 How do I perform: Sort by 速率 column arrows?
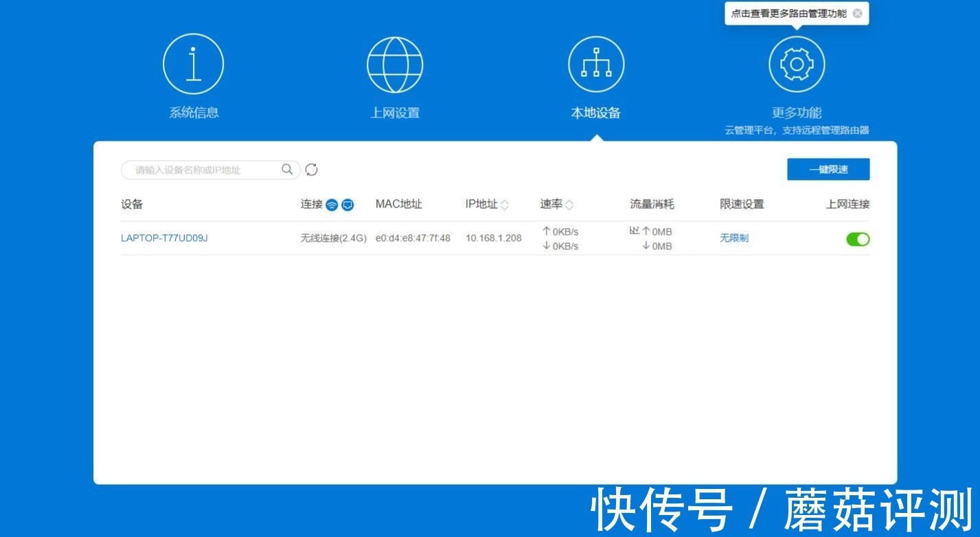569,205
